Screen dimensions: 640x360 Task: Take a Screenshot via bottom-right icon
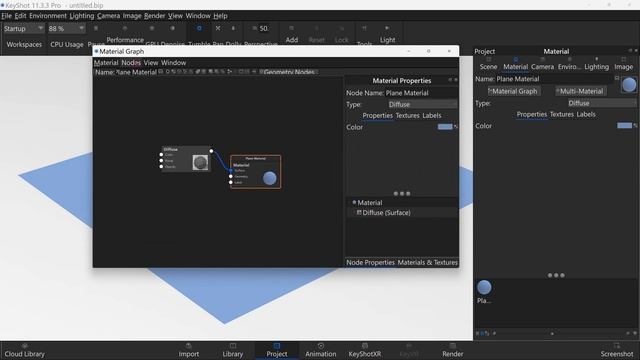(616, 346)
